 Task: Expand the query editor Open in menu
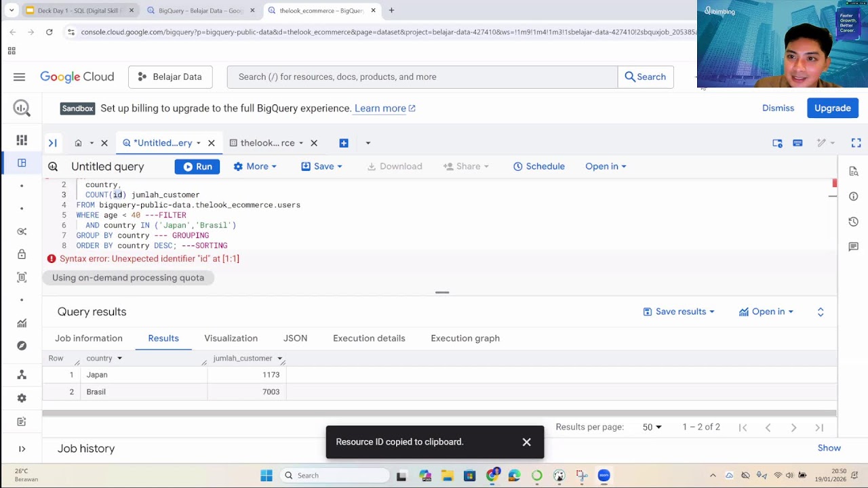click(606, 166)
